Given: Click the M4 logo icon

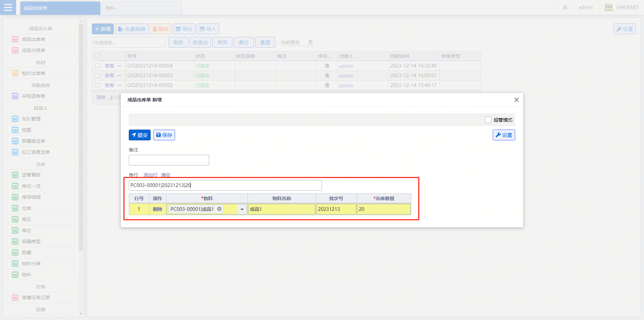Looking at the screenshot, I should [x=608, y=7].
